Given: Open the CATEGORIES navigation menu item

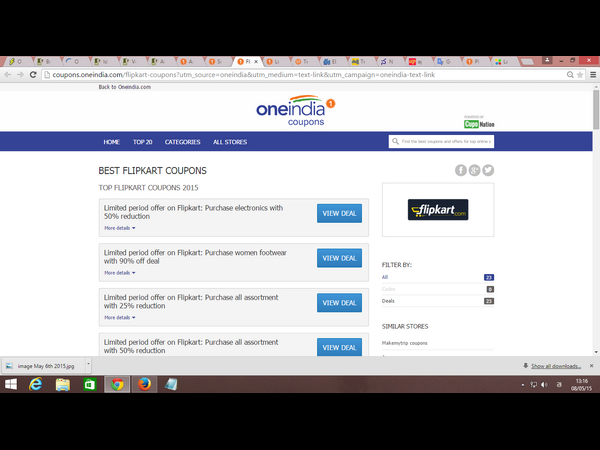Looking at the screenshot, I should (x=182, y=142).
